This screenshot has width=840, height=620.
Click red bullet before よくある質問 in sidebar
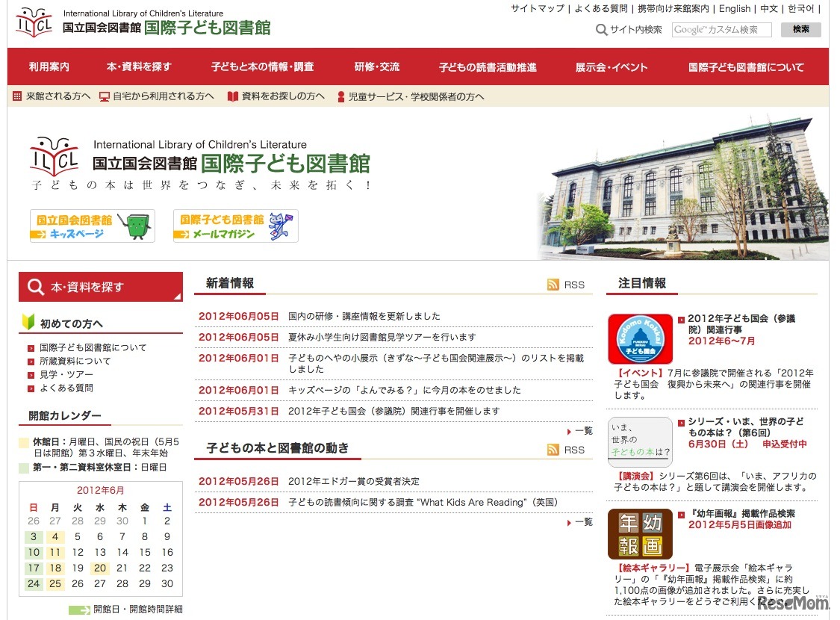point(31,388)
